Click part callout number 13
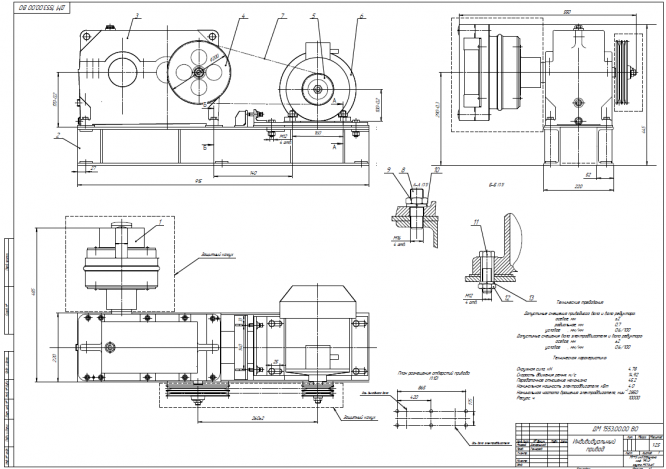666x469 pixels. click(x=531, y=298)
